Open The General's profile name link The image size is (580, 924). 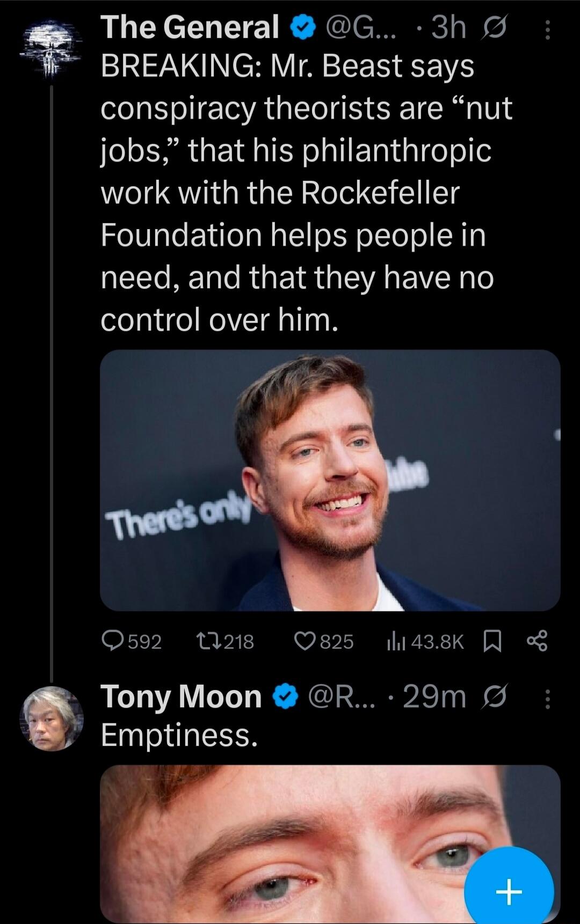(190, 27)
